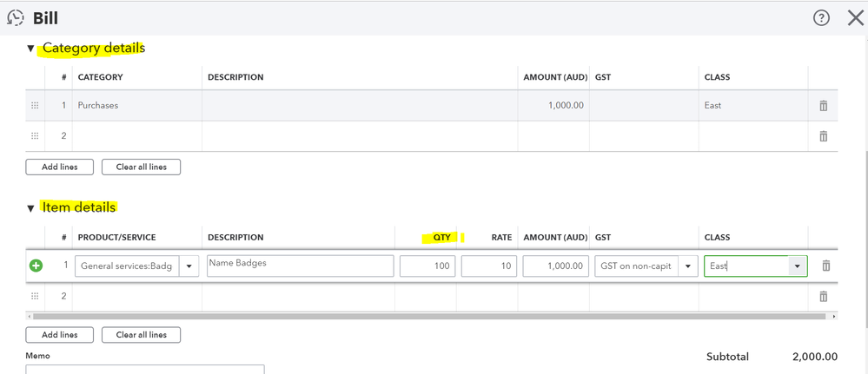Screen dimensions: 868x374
Task: Delete the Purchases category line
Action: 823,106
